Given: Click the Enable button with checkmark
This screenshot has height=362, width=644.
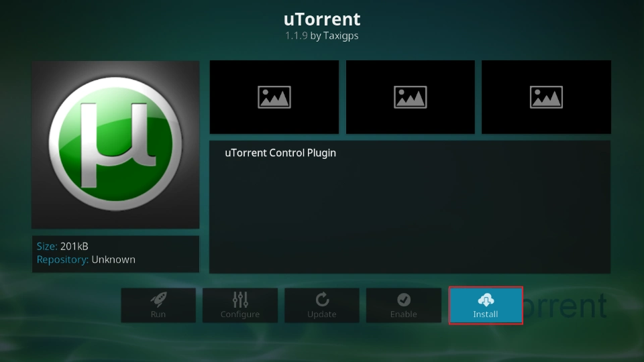Looking at the screenshot, I should tap(403, 306).
